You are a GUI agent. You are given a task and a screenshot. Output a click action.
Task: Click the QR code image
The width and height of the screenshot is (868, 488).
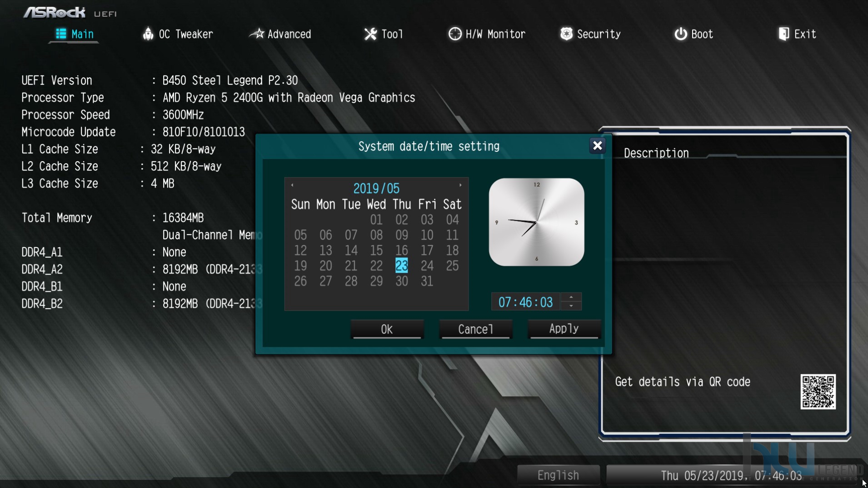click(x=818, y=392)
